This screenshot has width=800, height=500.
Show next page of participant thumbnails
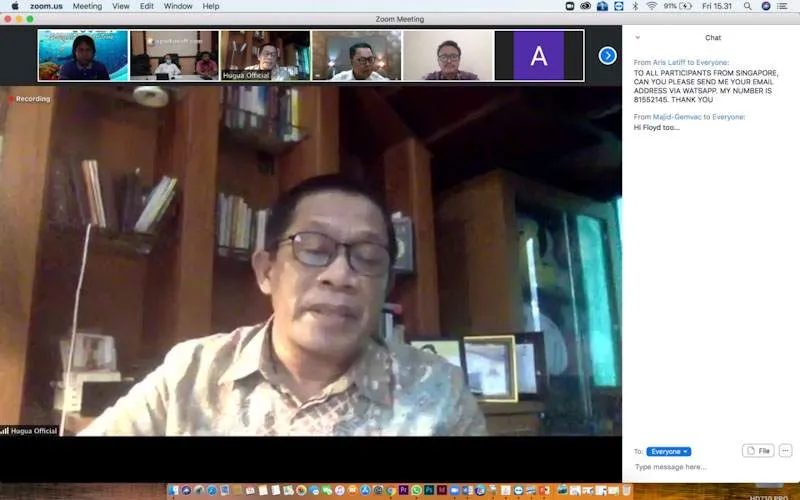(607, 55)
